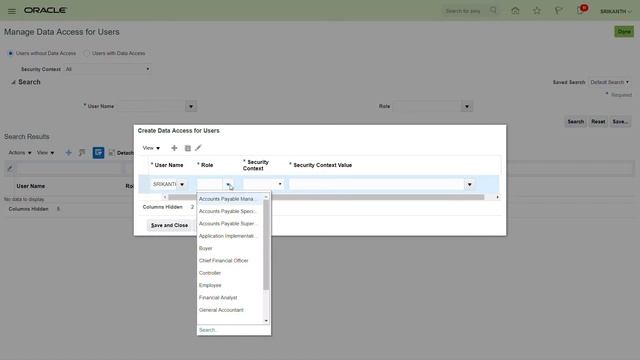The height and width of the screenshot is (360, 640).
Task: Click the header Search for people field
Action: (x=465, y=11)
